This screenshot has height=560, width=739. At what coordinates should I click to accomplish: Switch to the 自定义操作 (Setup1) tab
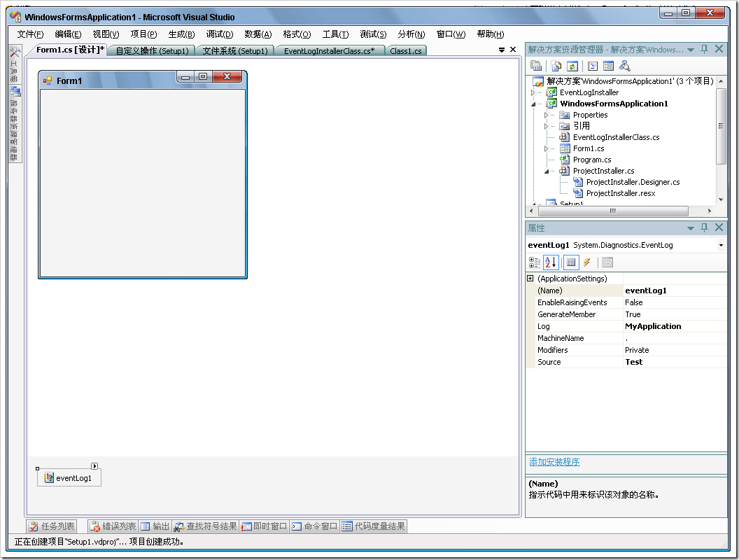pos(152,51)
